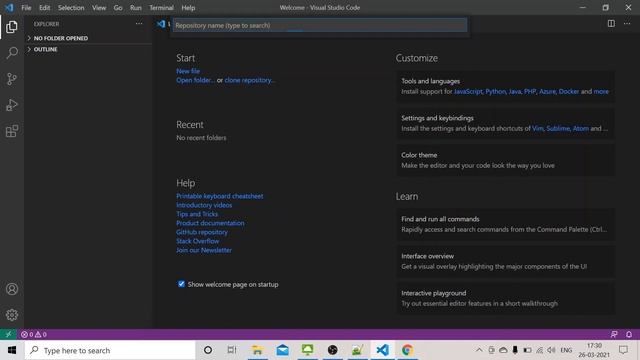This screenshot has height=360, width=640.
Task: Click the New file link
Action: pyautogui.click(x=188, y=71)
